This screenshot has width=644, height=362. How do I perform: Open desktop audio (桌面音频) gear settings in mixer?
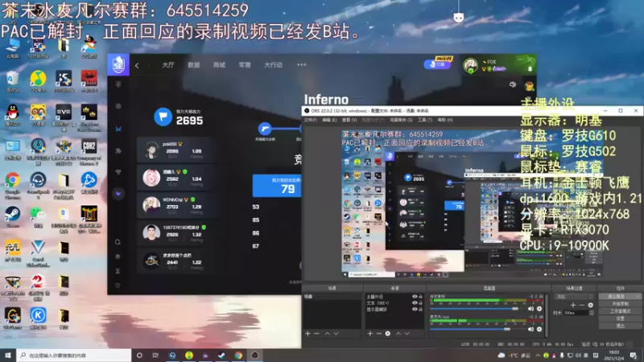539,309
